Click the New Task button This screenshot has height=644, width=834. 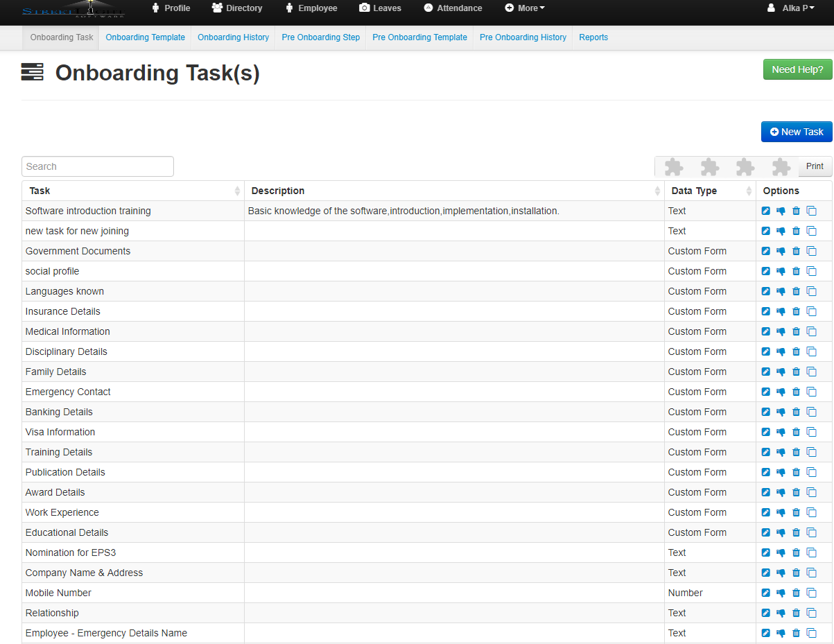tap(796, 132)
